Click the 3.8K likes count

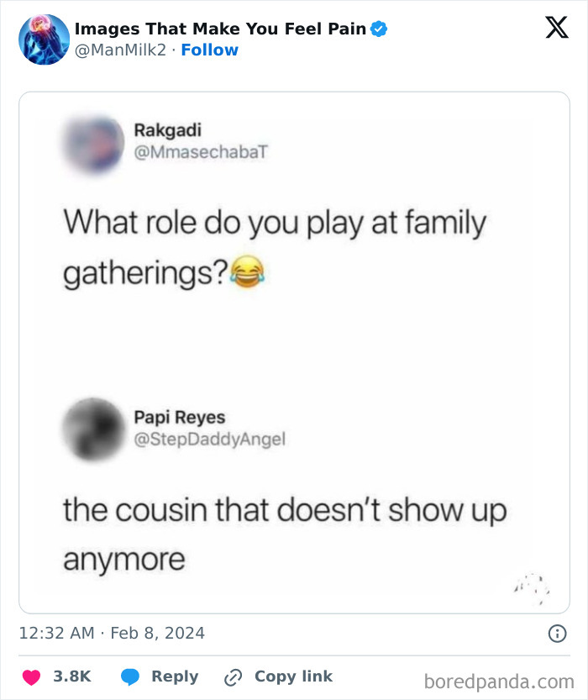point(71,676)
